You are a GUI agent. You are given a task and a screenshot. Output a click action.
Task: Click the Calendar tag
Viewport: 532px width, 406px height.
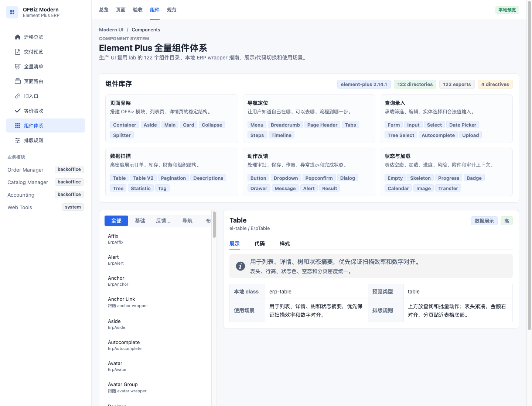tap(398, 188)
